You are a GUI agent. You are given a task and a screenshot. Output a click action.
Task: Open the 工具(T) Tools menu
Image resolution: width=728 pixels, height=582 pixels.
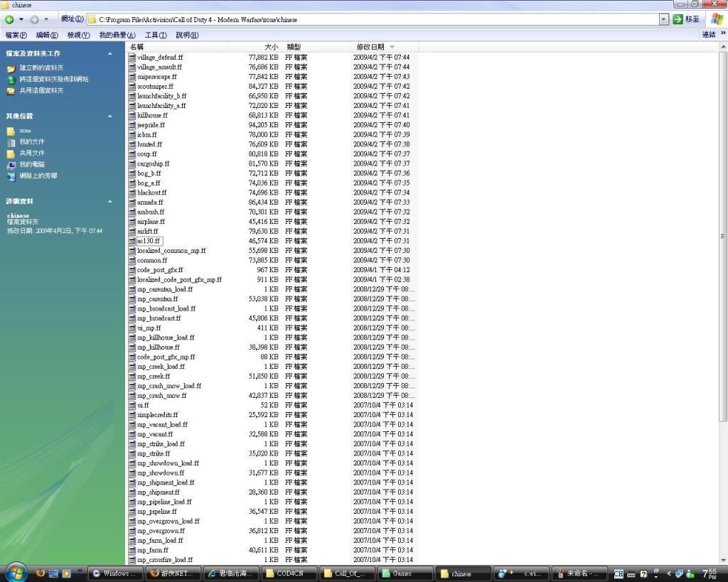pos(155,35)
